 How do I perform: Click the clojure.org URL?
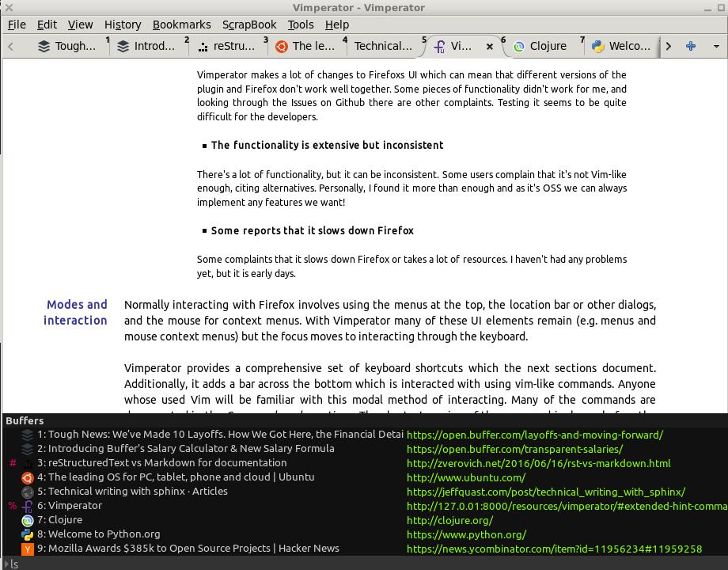[x=450, y=521]
